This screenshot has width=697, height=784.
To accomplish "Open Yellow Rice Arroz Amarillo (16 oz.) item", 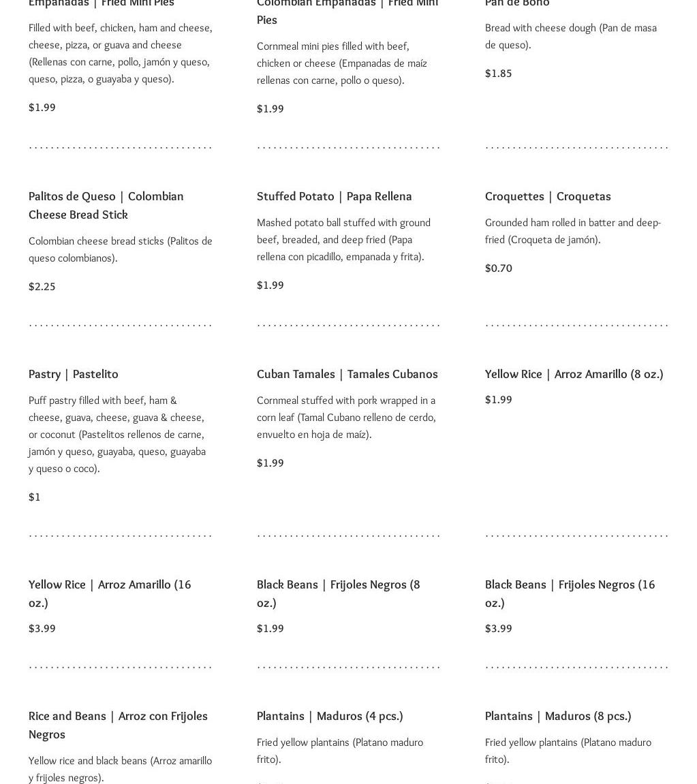I will 110,593.
